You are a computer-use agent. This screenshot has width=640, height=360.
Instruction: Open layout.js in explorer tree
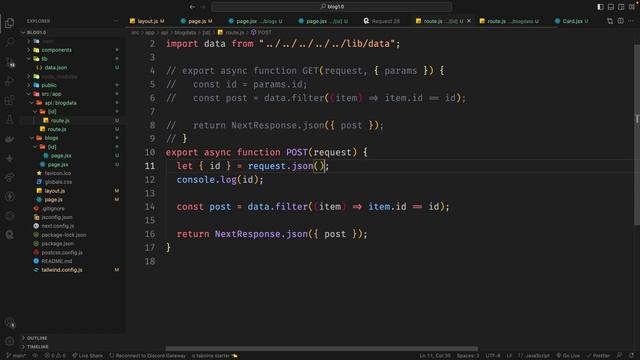click(73, 191)
